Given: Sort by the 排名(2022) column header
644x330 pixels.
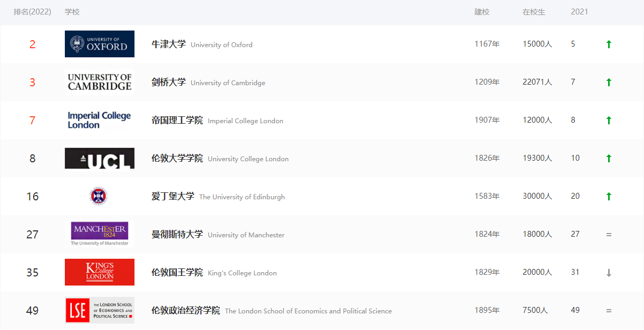Looking at the screenshot, I should [33, 11].
